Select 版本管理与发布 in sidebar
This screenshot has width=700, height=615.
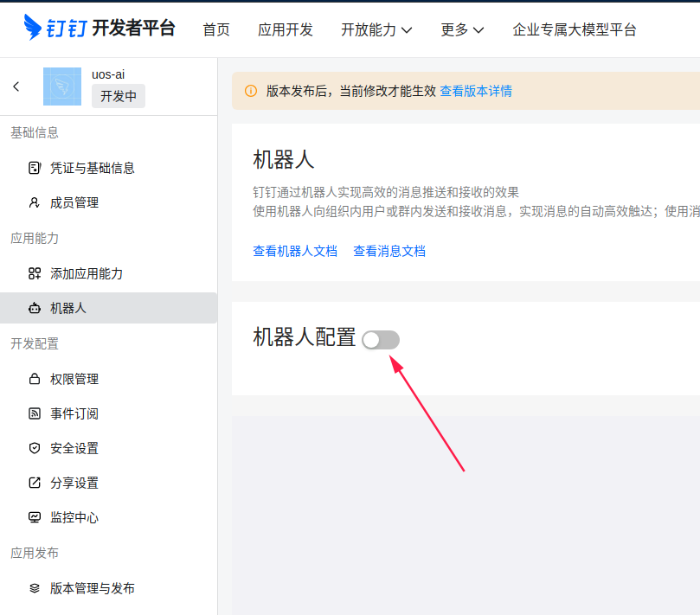[x=108, y=588]
